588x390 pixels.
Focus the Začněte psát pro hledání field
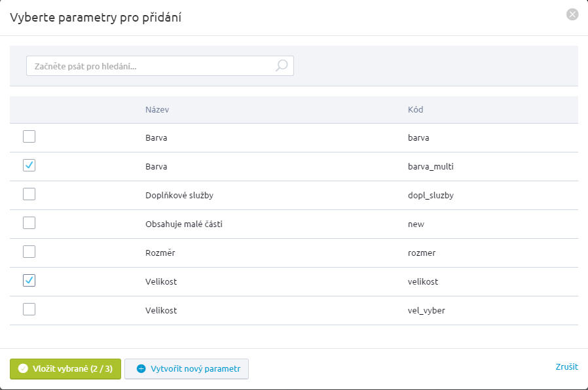tap(160, 66)
